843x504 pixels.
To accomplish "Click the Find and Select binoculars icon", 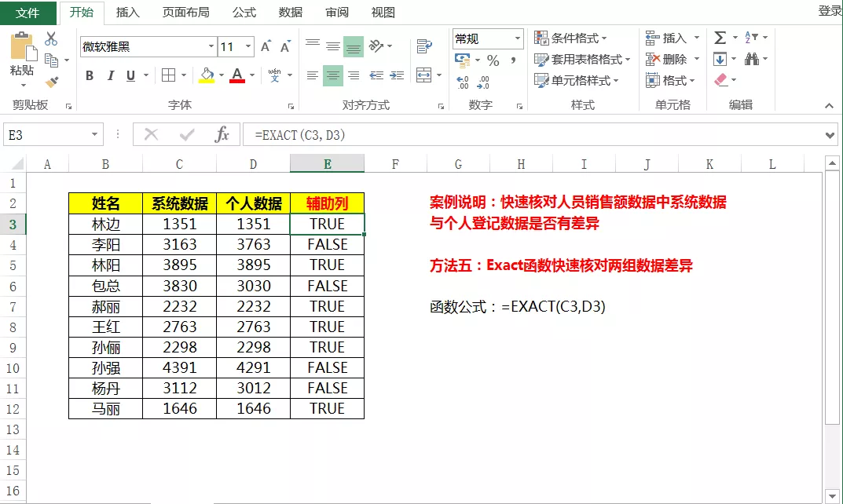I will (x=752, y=59).
